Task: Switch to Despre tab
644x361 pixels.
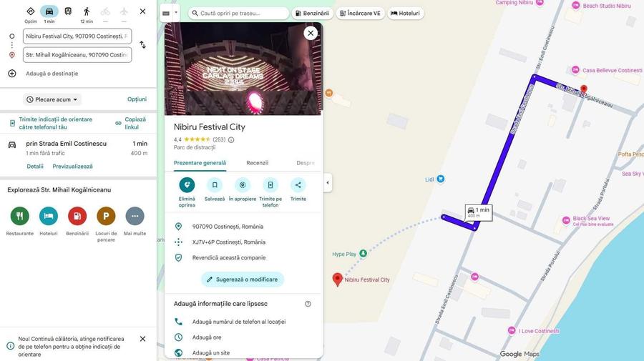Action: coord(306,163)
